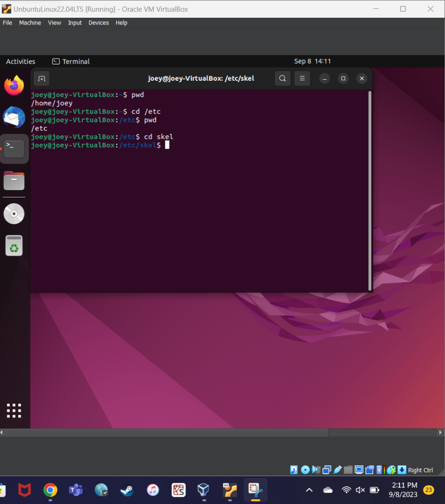Open the Wi-Fi network tray icon
This screenshot has height=504, width=445.
point(347,490)
